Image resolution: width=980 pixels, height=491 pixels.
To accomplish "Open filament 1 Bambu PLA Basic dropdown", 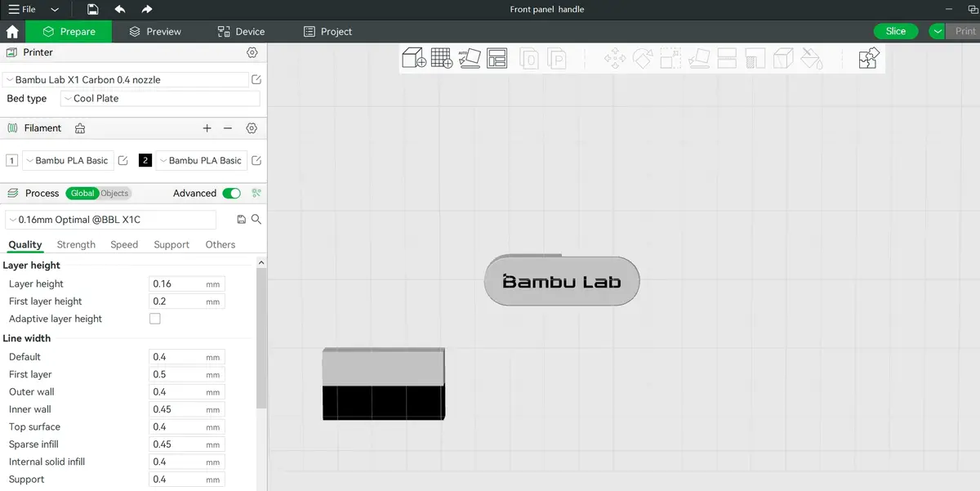I will coord(68,160).
